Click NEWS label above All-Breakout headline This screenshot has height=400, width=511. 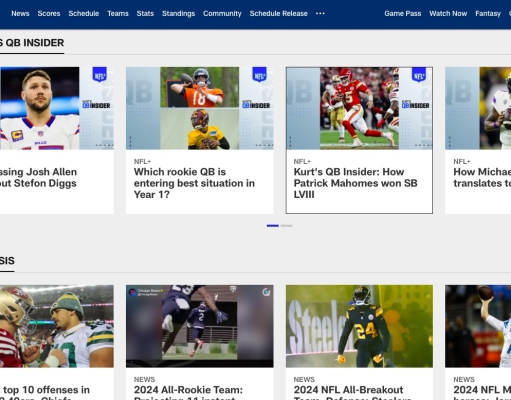coord(304,380)
